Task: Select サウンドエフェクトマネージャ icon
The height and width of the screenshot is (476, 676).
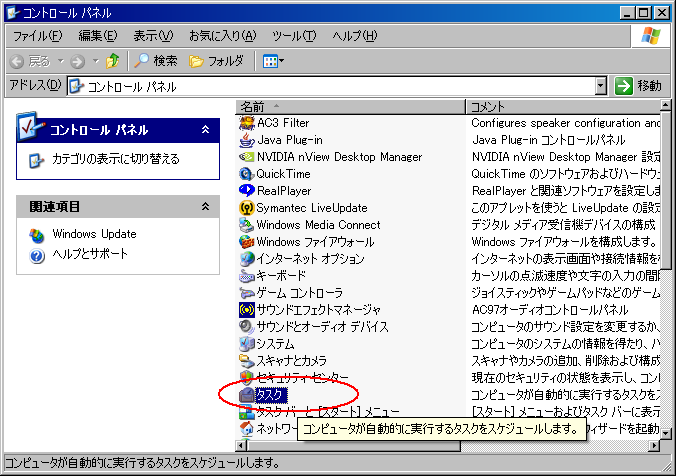Action: click(247, 310)
